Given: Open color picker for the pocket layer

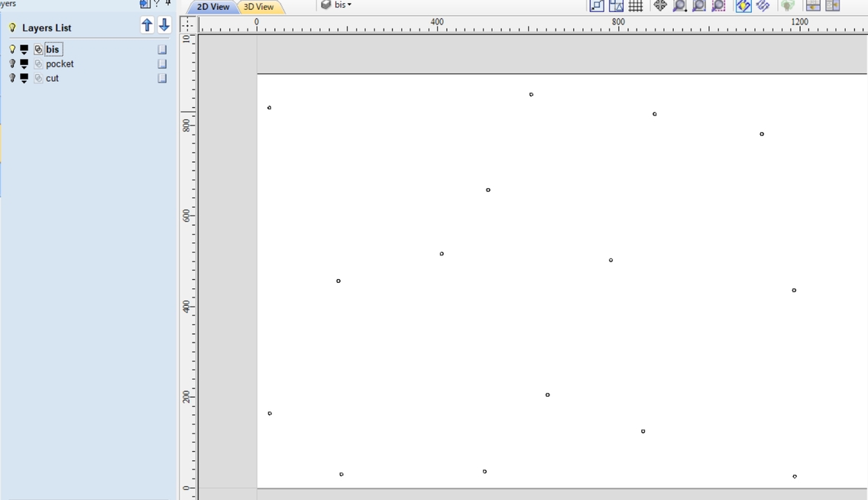Looking at the screenshot, I should [x=24, y=63].
